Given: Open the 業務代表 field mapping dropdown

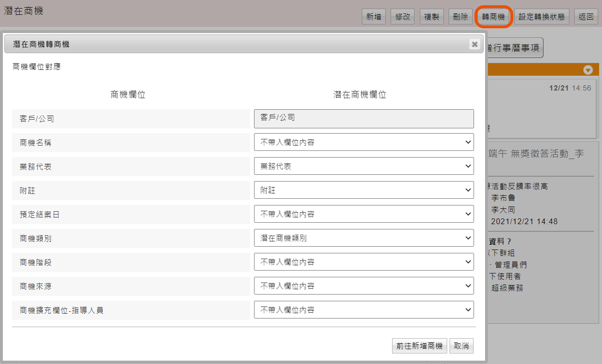Looking at the screenshot, I should coord(364,166).
